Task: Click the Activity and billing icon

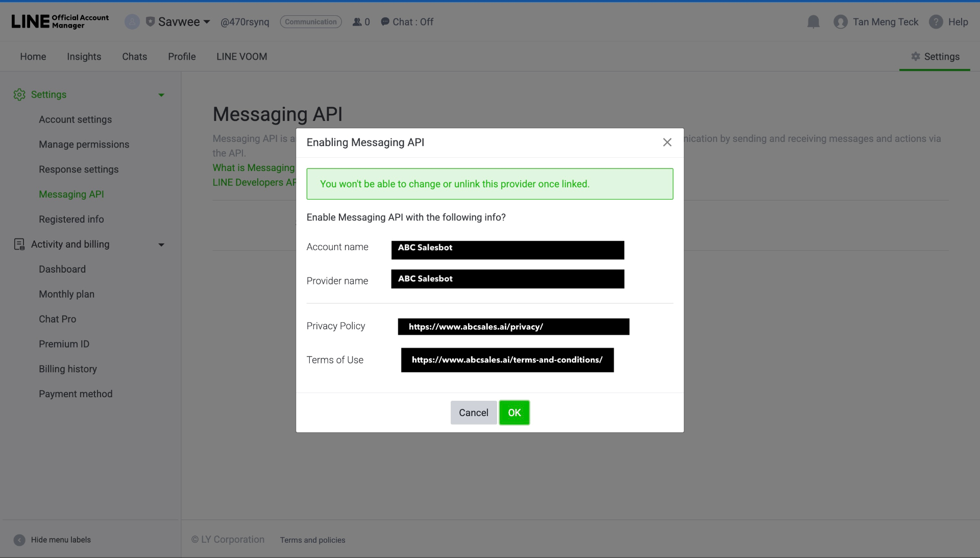Action: (19, 245)
